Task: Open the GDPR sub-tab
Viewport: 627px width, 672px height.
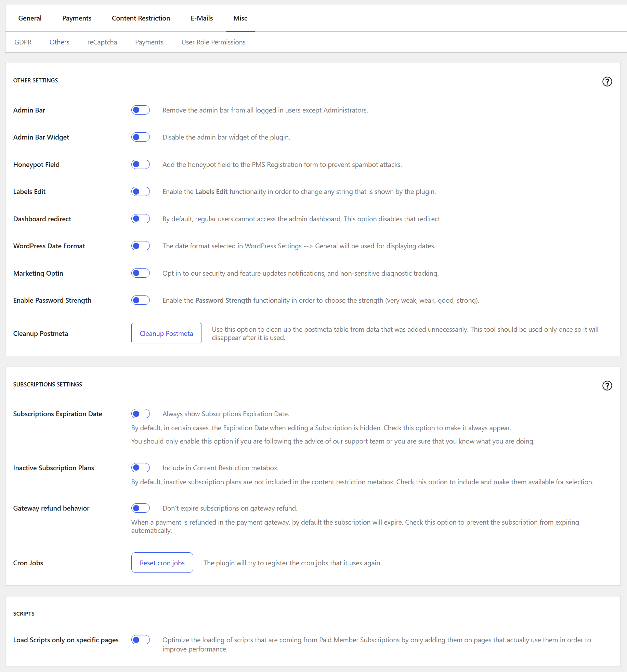Action: (x=23, y=42)
